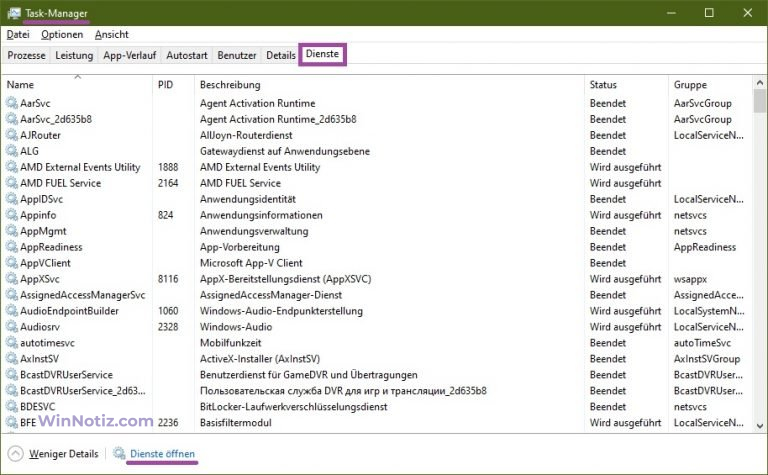Collapse view with Weniger Details chevron
This screenshot has height=475, width=768.
point(16,454)
